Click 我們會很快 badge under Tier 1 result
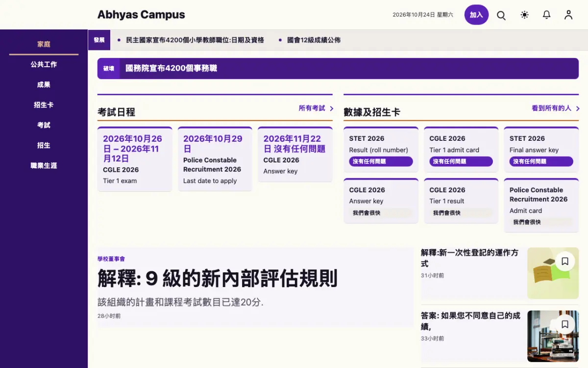This screenshot has width=588, height=368. pyautogui.click(x=461, y=213)
